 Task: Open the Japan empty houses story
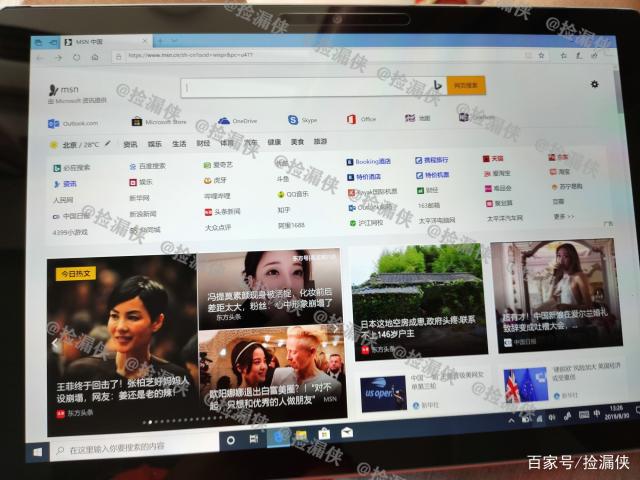[419, 302]
